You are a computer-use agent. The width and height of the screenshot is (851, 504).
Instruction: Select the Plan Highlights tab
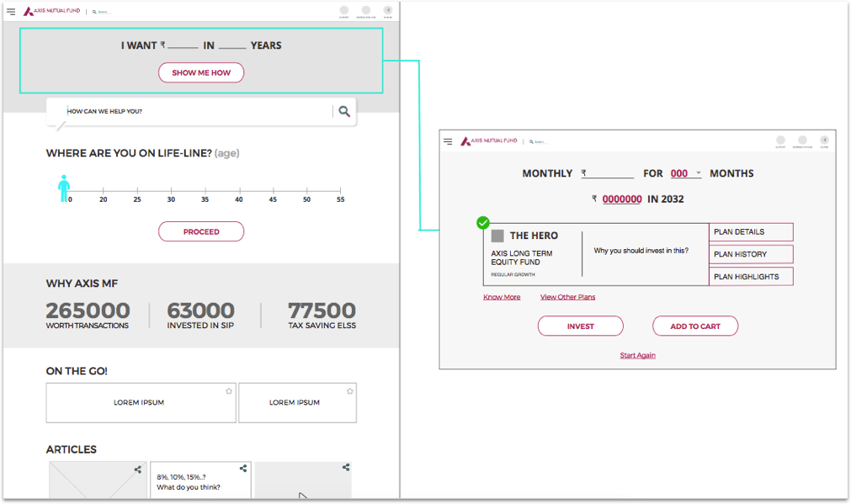pyautogui.click(x=751, y=276)
